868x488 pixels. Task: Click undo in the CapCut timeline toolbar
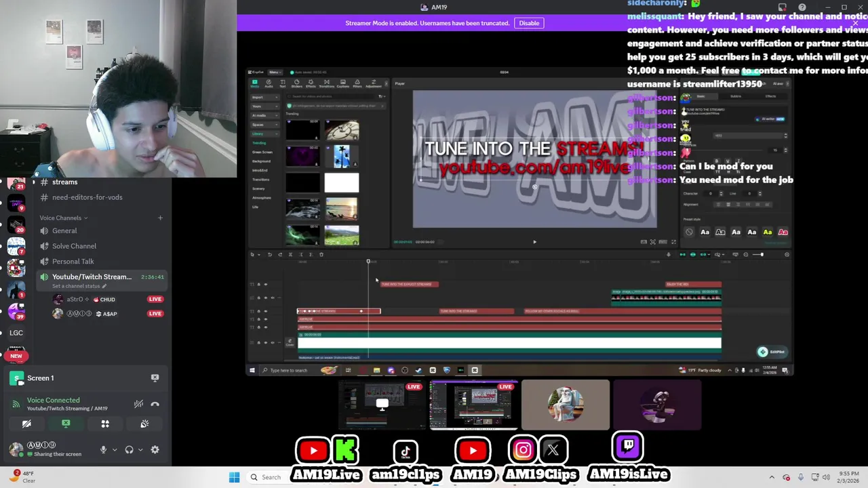(x=269, y=254)
